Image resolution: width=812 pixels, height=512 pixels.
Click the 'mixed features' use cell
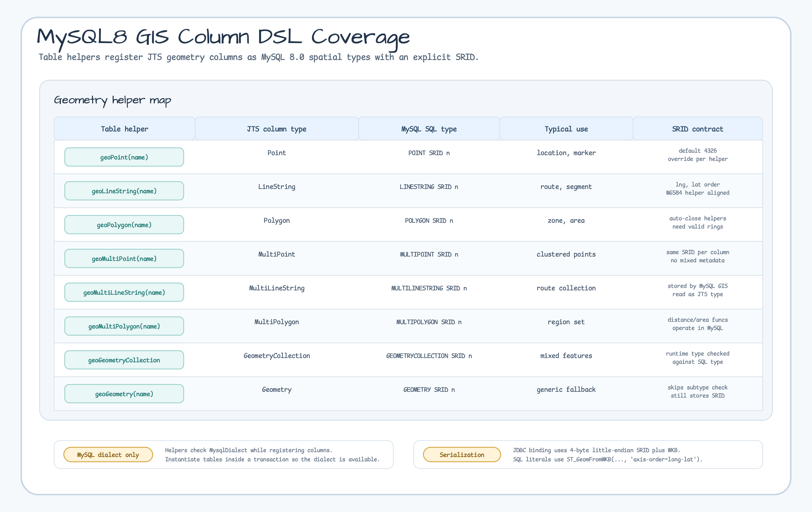(566, 356)
